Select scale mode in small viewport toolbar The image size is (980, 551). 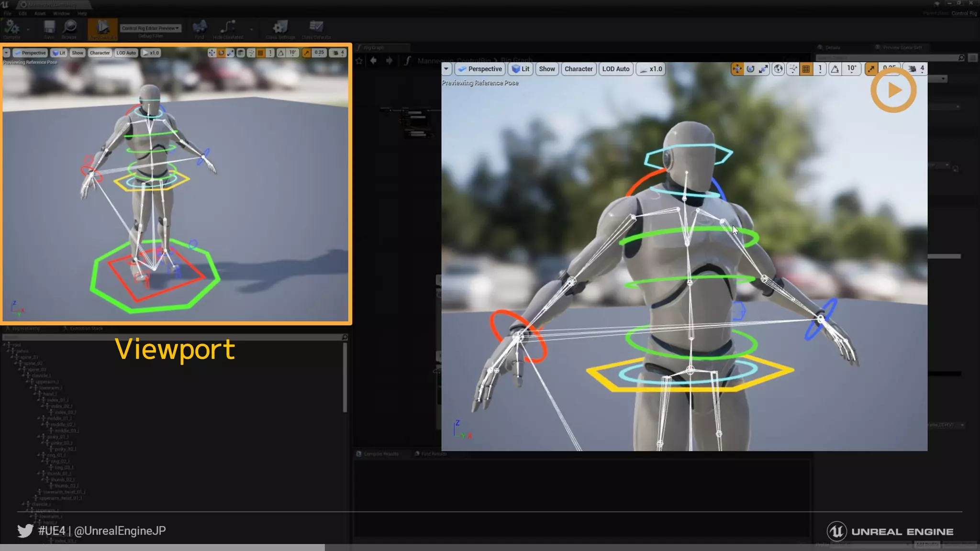[230, 53]
